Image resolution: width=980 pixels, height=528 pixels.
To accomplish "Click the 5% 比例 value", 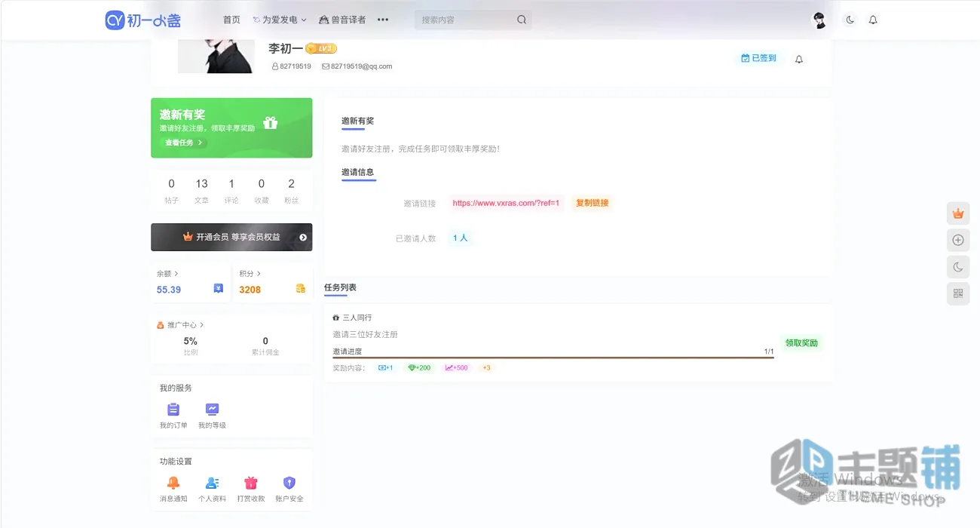I will coord(191,341).
